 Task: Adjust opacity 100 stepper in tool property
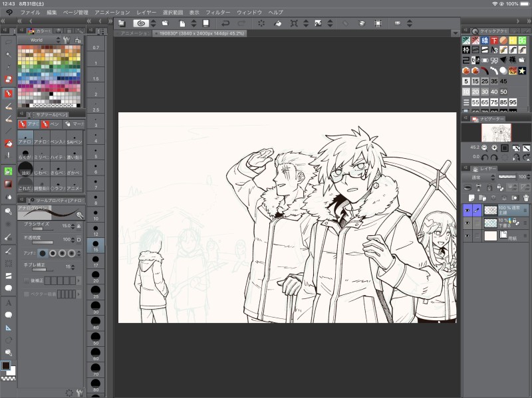(x=72, y=239)
